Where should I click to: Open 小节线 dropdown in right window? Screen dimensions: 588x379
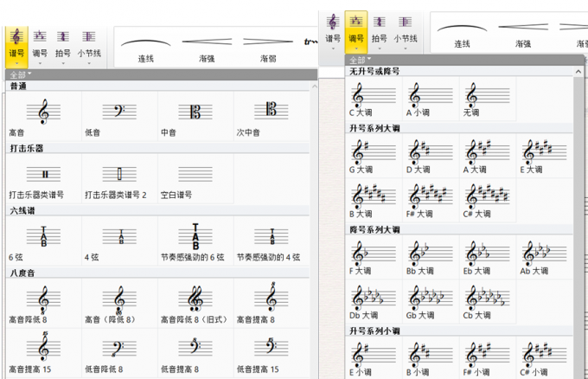[x=406, y=32]
